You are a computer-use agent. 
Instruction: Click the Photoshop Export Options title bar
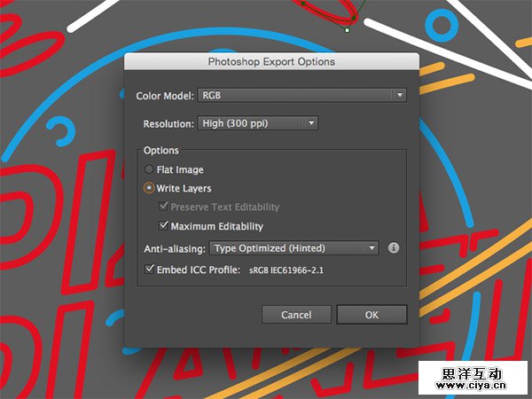[271, 62]
